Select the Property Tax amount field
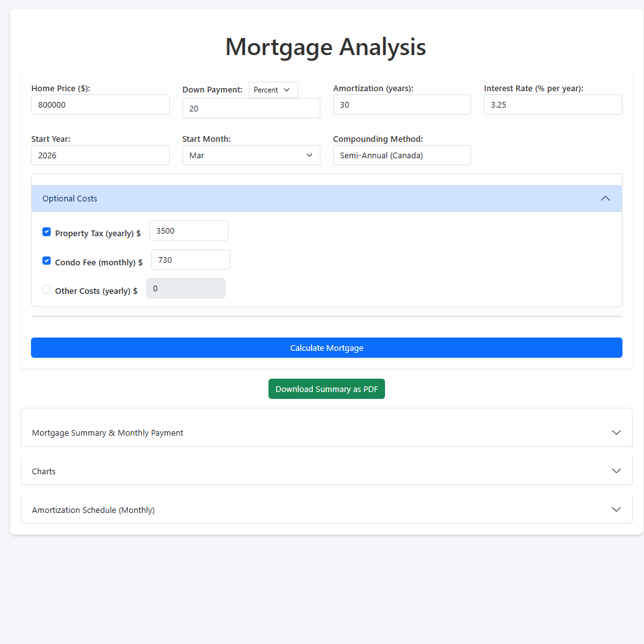This screenshot has width=644, height=644. coord(188,230)
